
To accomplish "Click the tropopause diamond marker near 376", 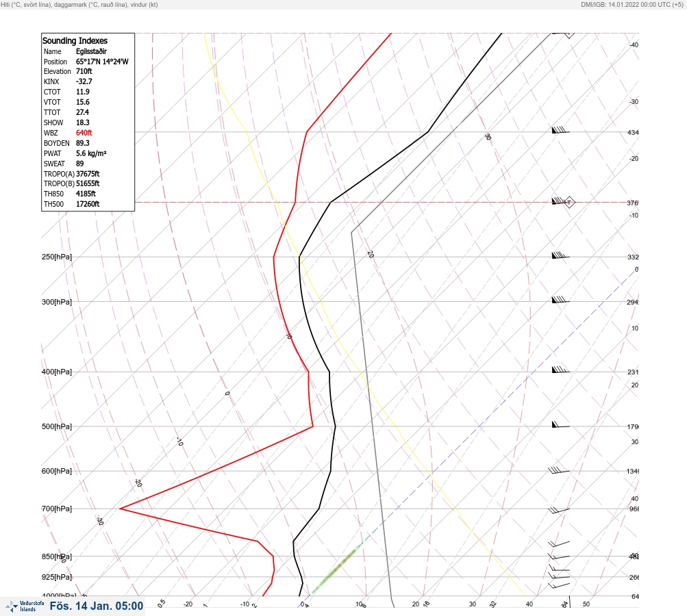I will 569,203.
